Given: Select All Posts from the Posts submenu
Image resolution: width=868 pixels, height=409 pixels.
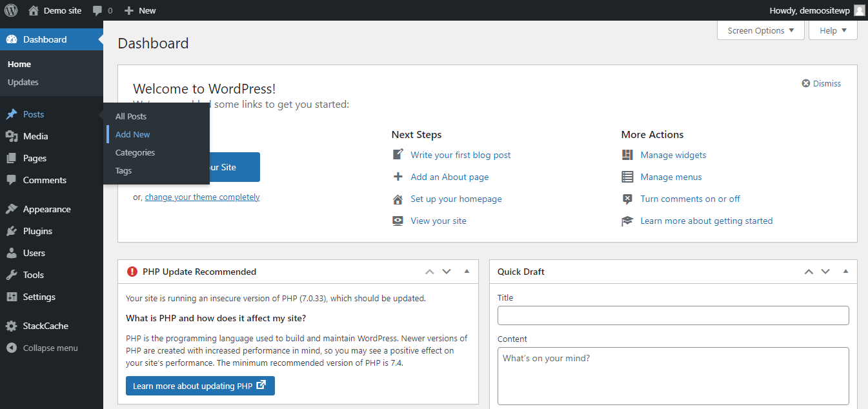Looking at the screenshot, I should (x=131, y=116).
